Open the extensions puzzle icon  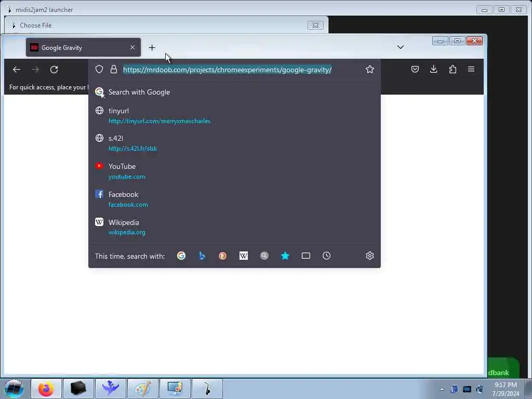pos(453,69)
